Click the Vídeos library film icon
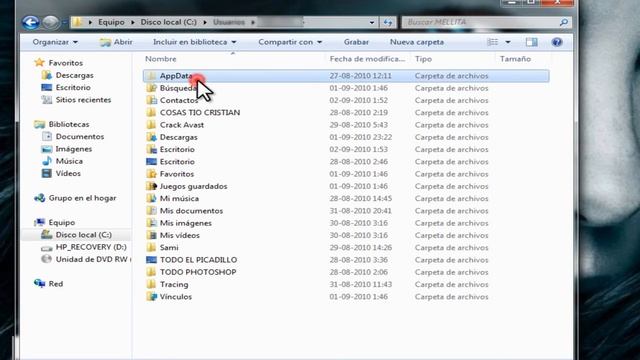 [47, 173]
